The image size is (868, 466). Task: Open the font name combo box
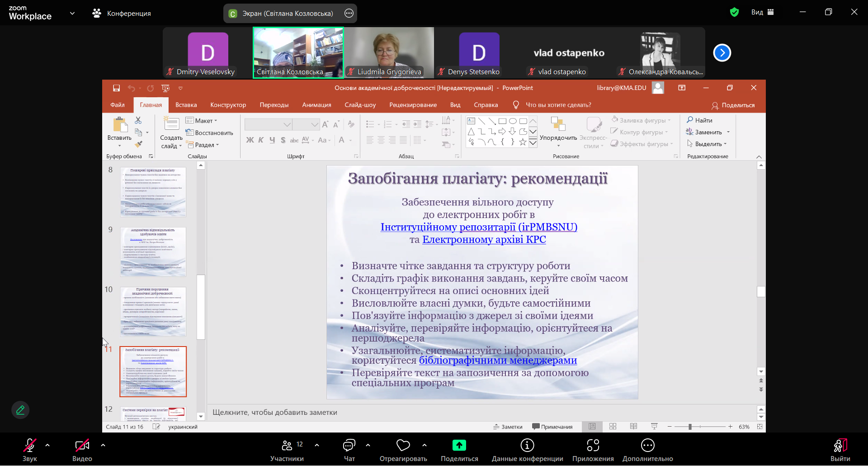click(268, 124)
